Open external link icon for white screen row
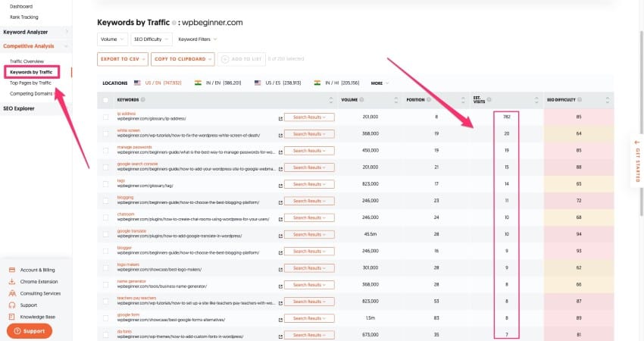The image size is (644, 341). [280, 135]
